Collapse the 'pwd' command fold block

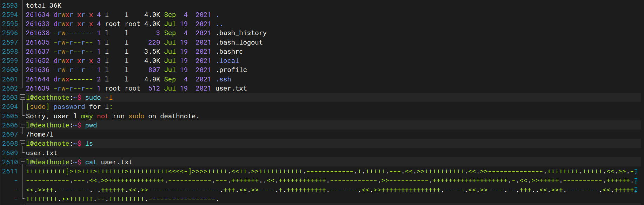(x=22, y=125)
